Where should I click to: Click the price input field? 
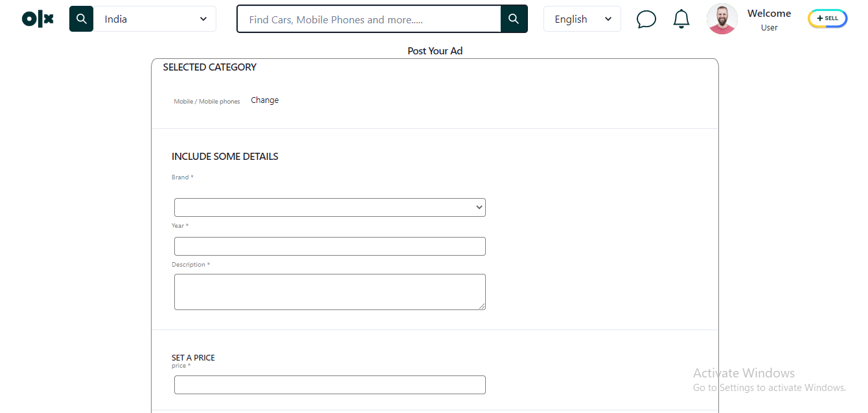coord(330,385)
